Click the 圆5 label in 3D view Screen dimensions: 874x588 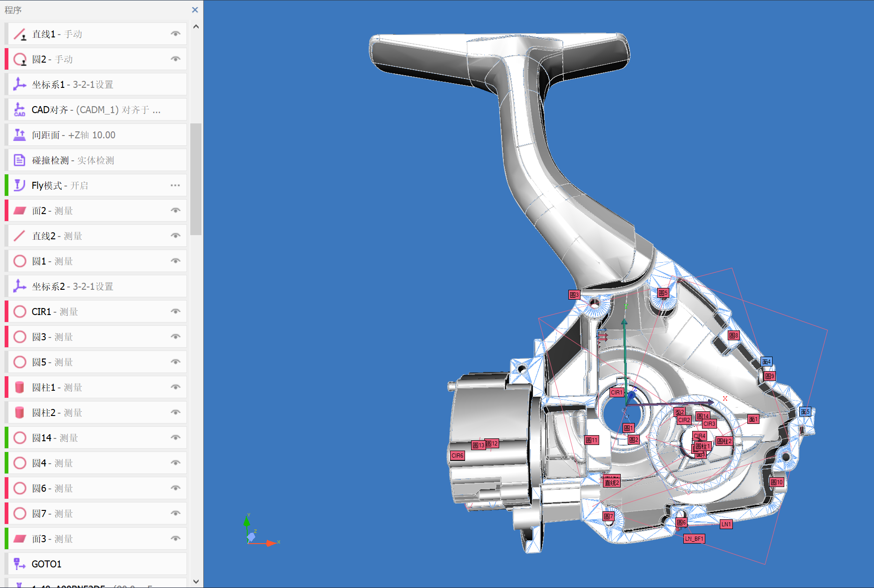tap(663, 293)
